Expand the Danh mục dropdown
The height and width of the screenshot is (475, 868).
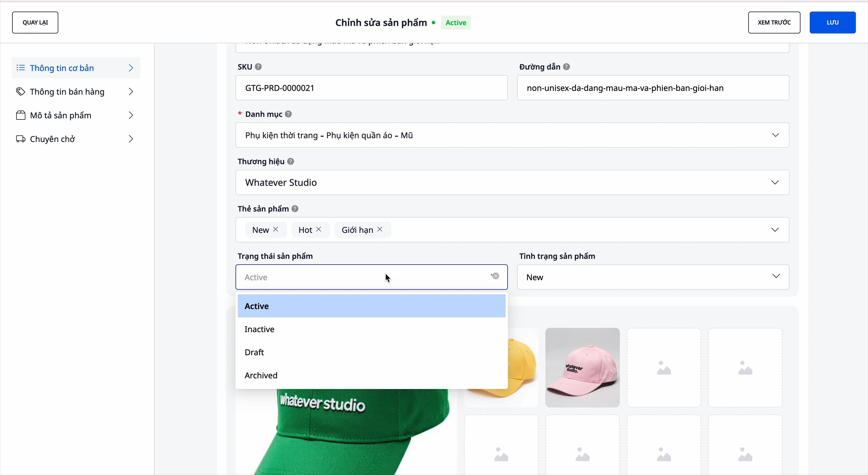click(776, 135)
